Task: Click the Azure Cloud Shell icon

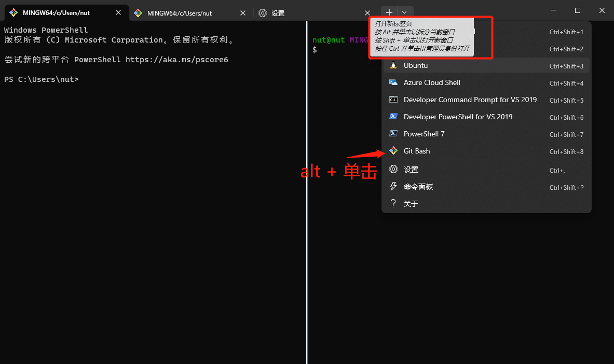Action: coord(393,82)
